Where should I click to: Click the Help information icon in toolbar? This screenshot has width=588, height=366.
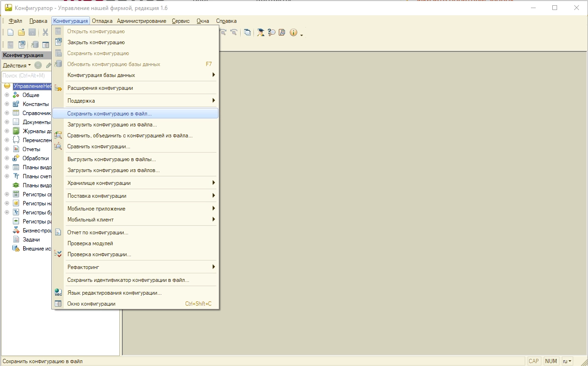click(293, 32)
